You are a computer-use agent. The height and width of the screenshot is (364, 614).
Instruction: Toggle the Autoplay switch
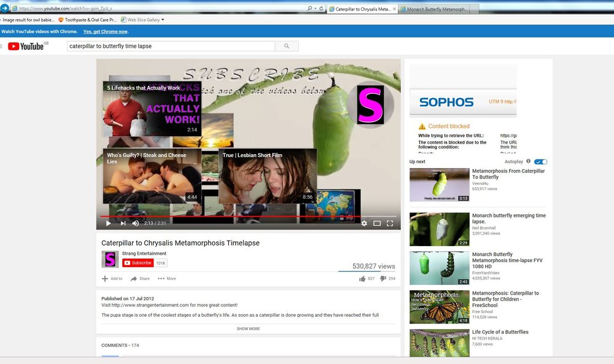[541, 161]
